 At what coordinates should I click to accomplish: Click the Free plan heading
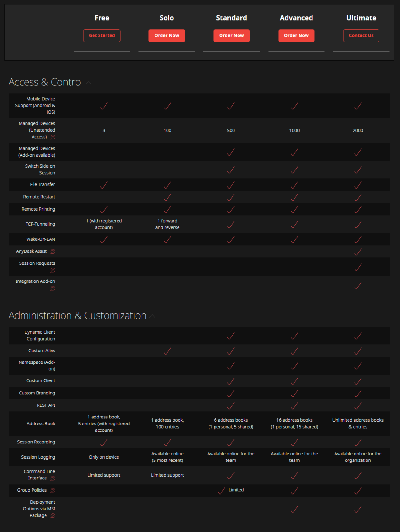click(102, 18)
